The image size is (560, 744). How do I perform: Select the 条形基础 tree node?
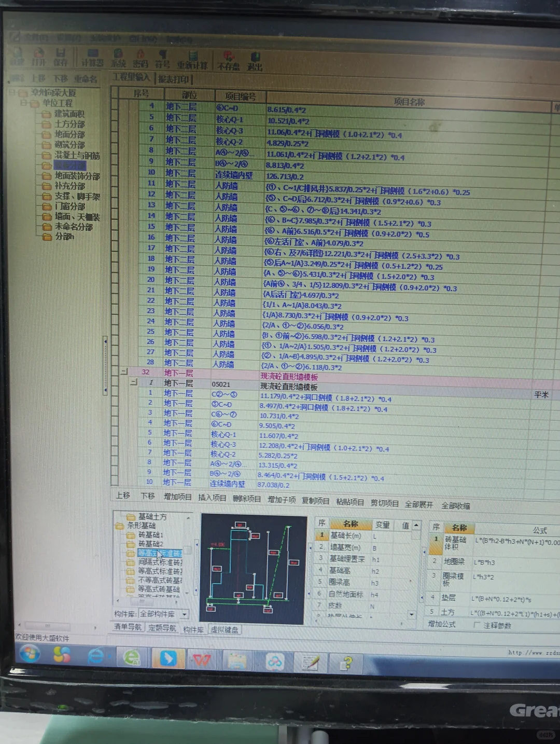pos(141,525)
